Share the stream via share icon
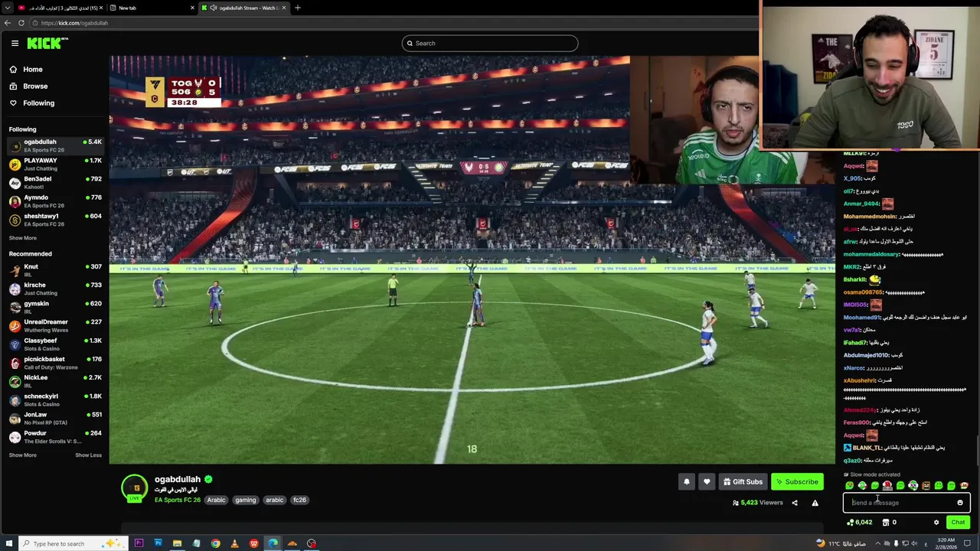This screenshot has height=551, width=980. coord(794,503)
